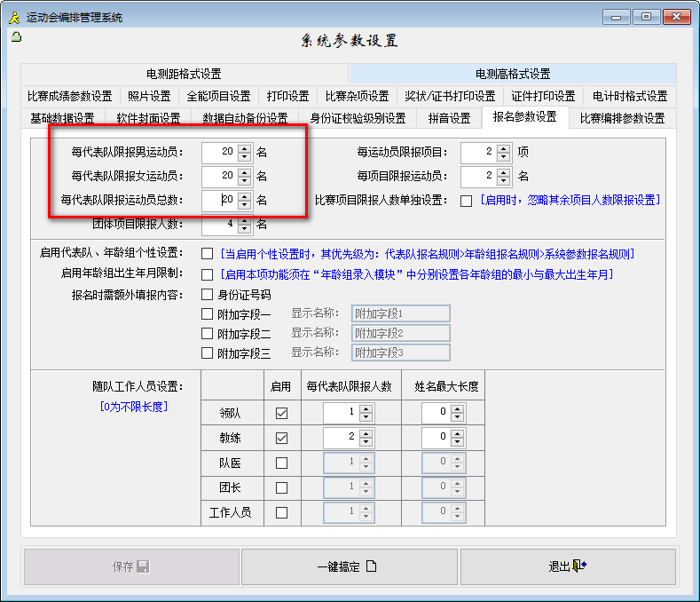Click the lock icon below the title bar
This screenshot has width=700, height=602.
click(15, 37)
